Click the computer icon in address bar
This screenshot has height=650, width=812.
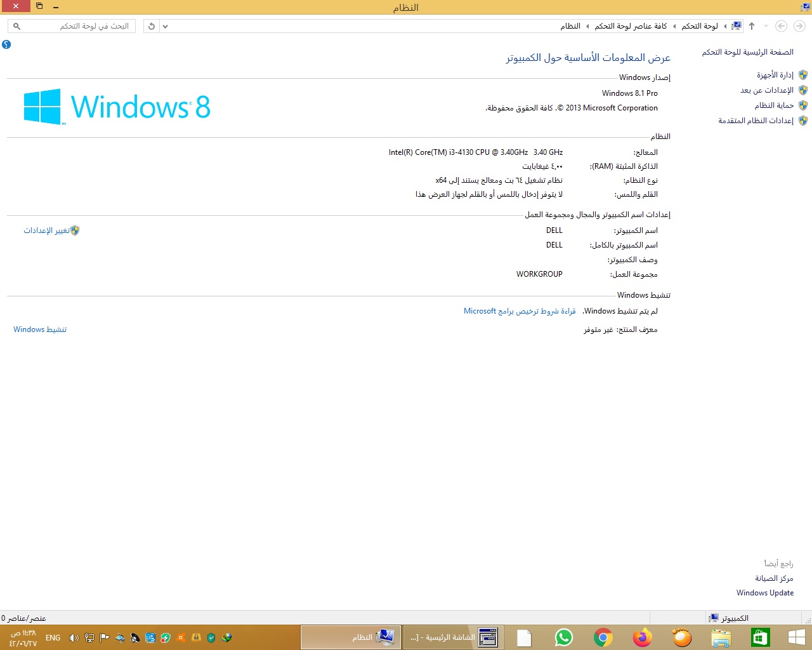point(737,26)
